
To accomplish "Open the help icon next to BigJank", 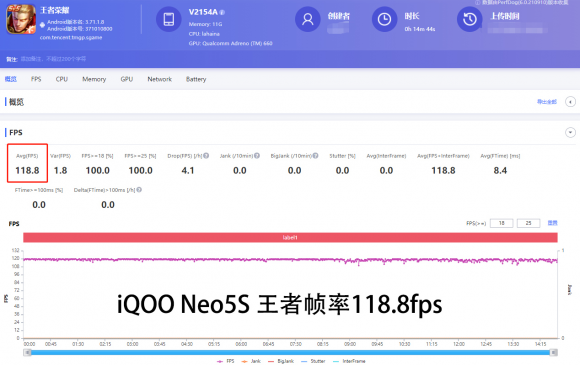I will coord(315,156).
